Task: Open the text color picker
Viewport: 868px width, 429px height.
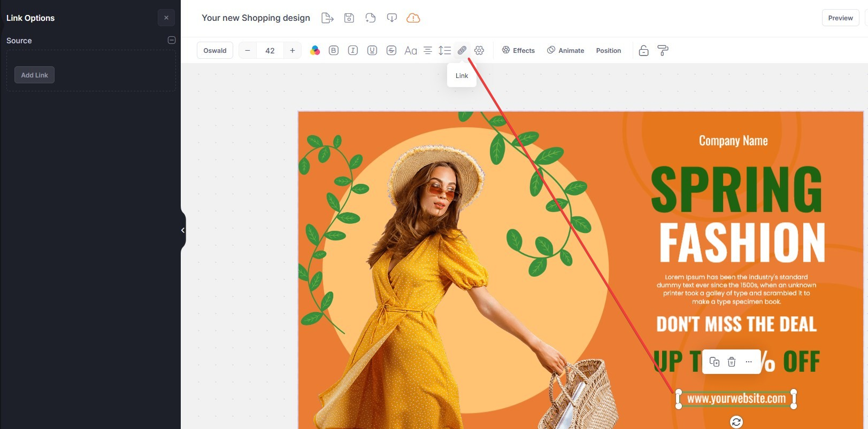Action: click(x=315, y=50)
